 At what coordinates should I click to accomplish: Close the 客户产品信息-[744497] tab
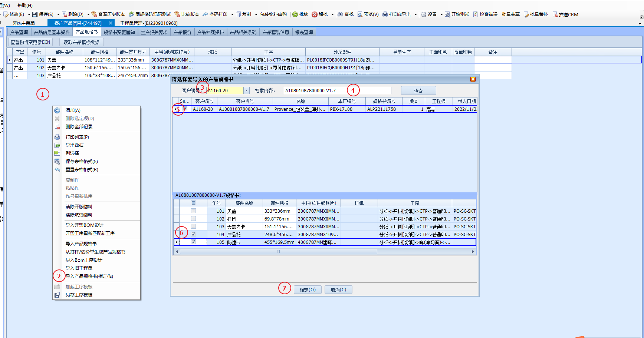(111, 23)
